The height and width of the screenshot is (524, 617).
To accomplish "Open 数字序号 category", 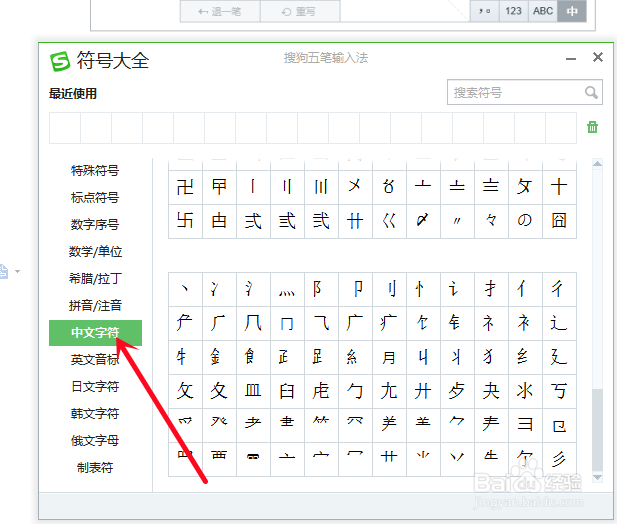I will click(95, 224).
